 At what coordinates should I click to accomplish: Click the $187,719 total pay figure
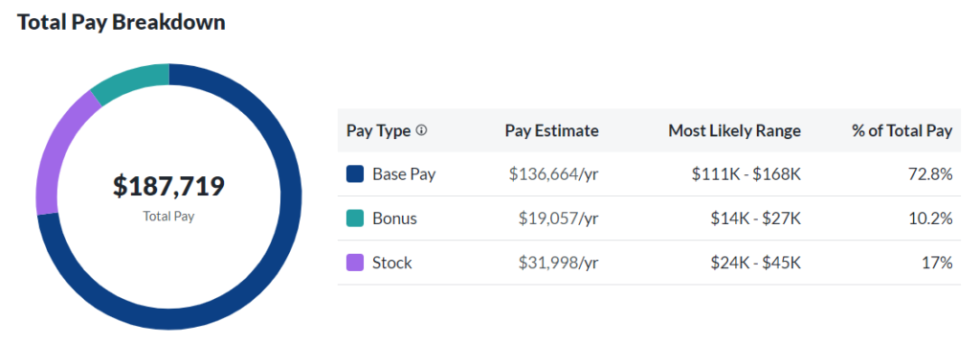pos(168,187)
